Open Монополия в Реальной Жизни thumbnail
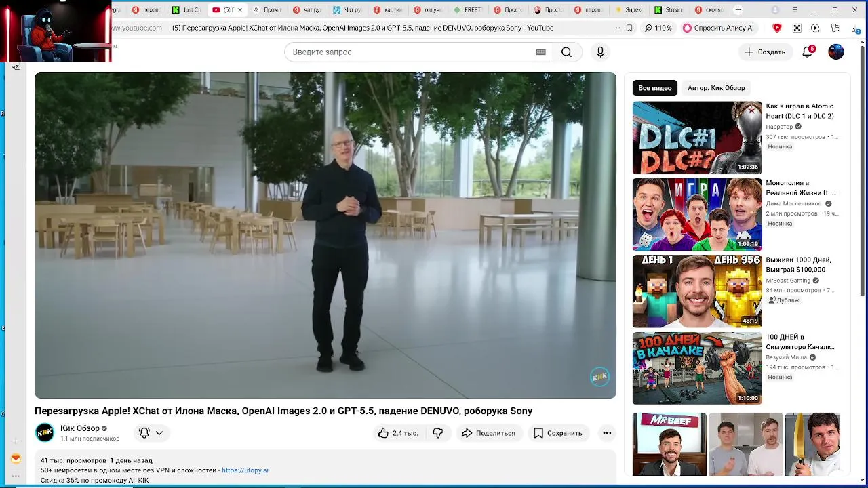The image size is (868, 488). click(697, 214)
